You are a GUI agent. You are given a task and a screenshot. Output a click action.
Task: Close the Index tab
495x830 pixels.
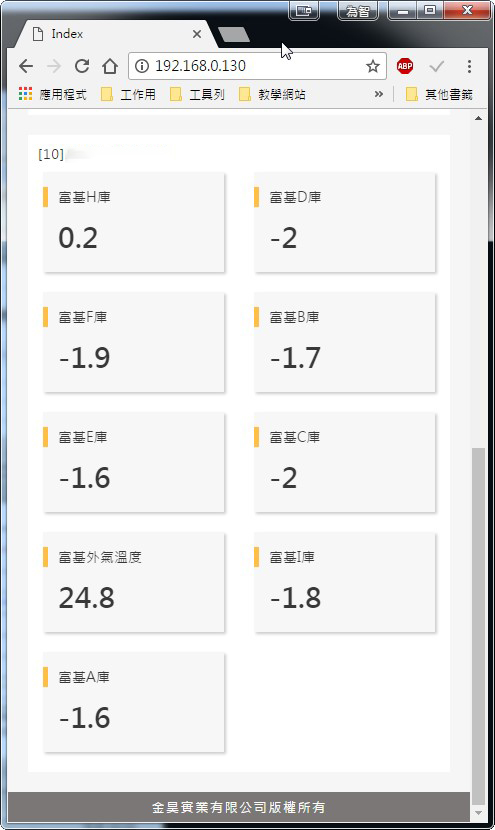[x=197, y=34]
